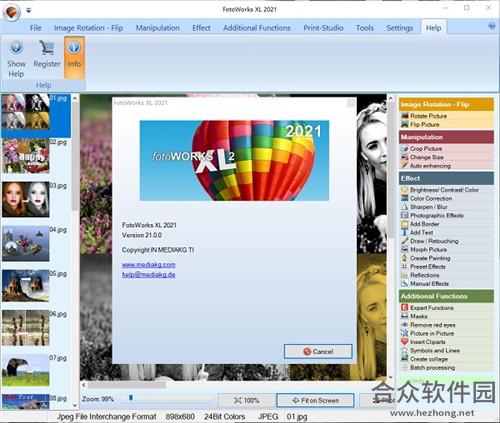Select thumbnail 02.jpg
The height and width of the screenshot is (423, 500).
tap(26, 156)
